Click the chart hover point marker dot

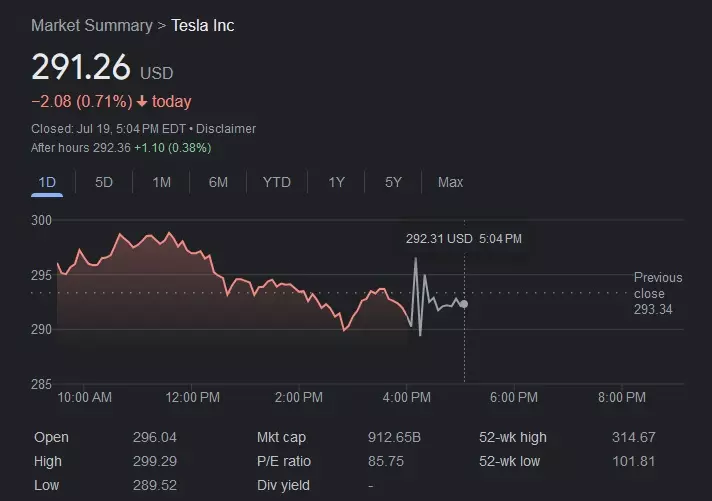464,304
